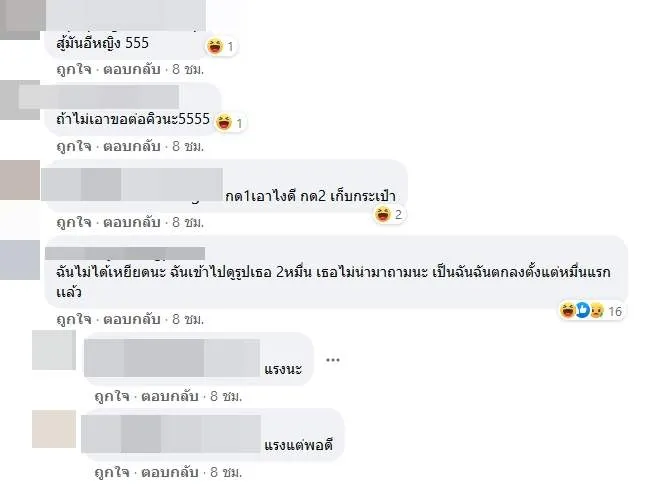
Task: Click laughing reaction with count 2
Action: [x=383, y=214]
